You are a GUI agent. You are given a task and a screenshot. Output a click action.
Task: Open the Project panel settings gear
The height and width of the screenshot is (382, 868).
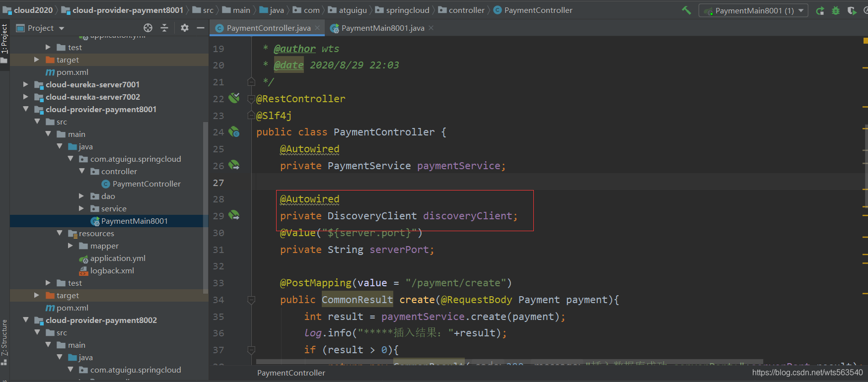pos(185,28)
